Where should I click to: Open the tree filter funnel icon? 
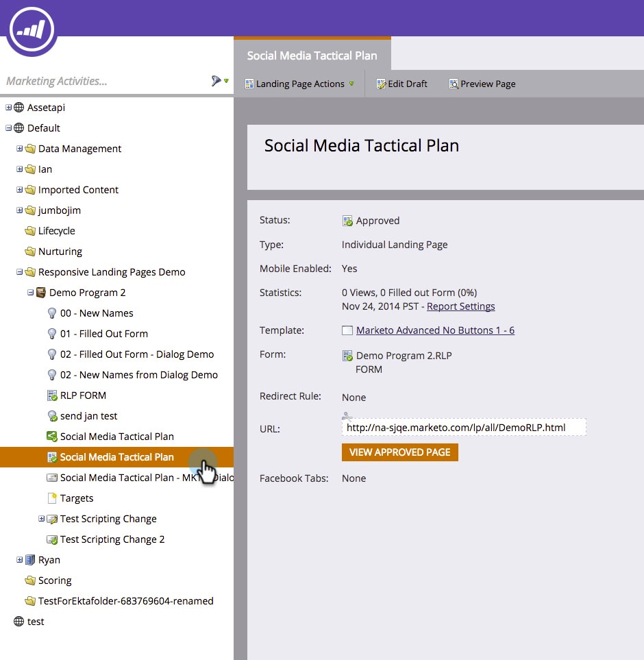(216, 81)
